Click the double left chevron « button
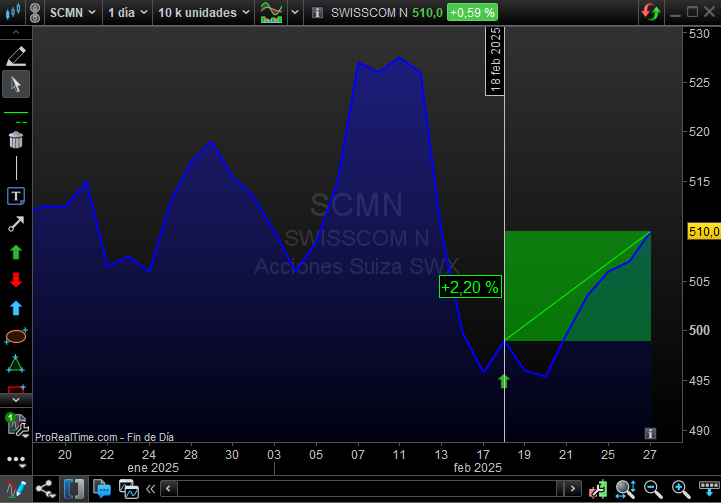This screenshot has width=721, height=503. [150, 489]
